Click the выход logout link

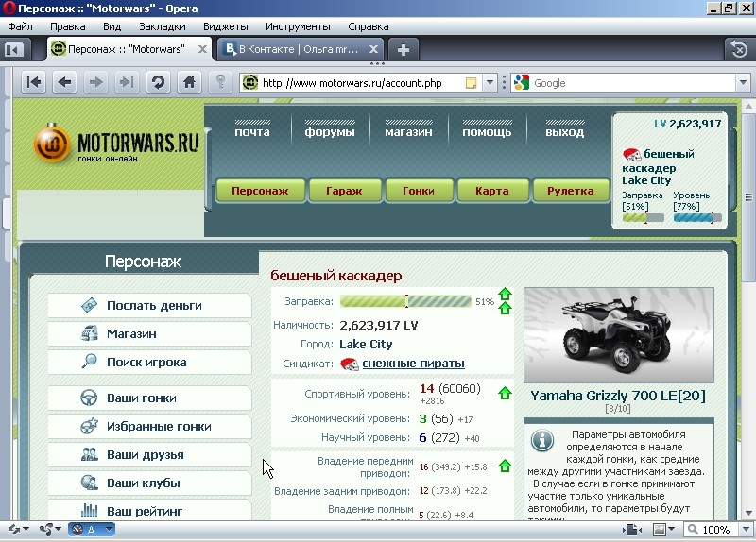(564, 131)
